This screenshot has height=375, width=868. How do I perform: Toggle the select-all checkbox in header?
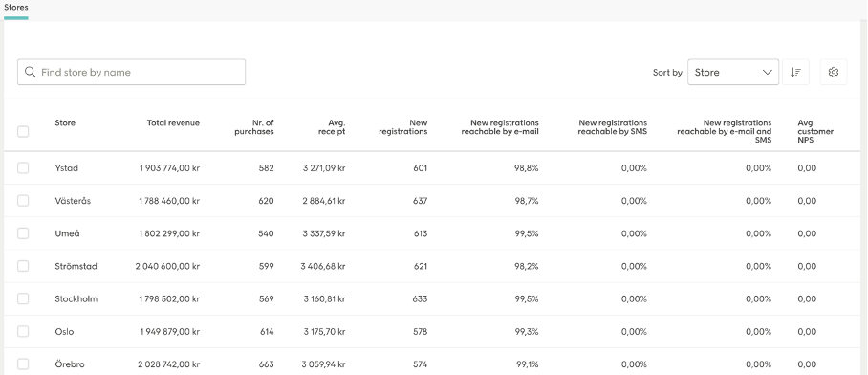click(23, 132)
